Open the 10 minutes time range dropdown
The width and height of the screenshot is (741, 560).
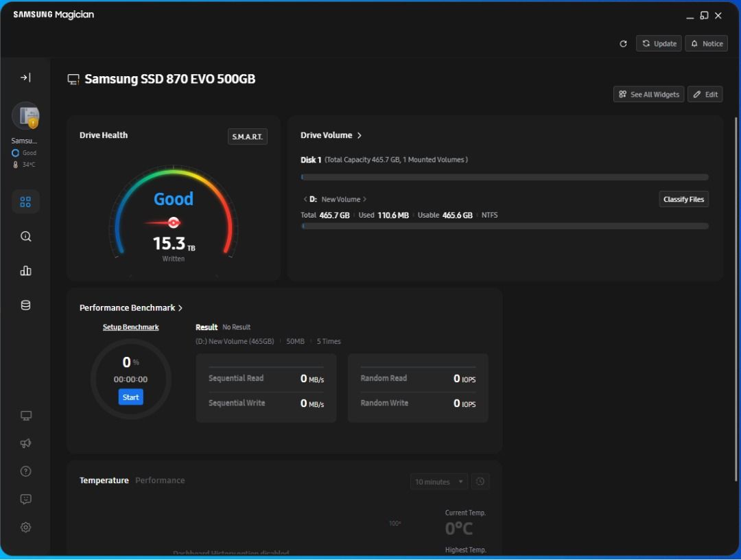pyautogui.click(x=439, y=482)
